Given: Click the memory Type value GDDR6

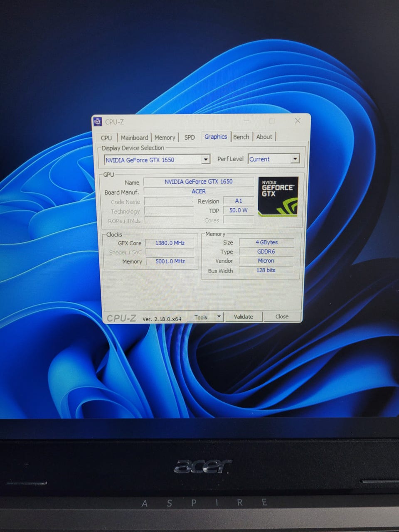Looking at the screenshot, I should pos(266,251).
